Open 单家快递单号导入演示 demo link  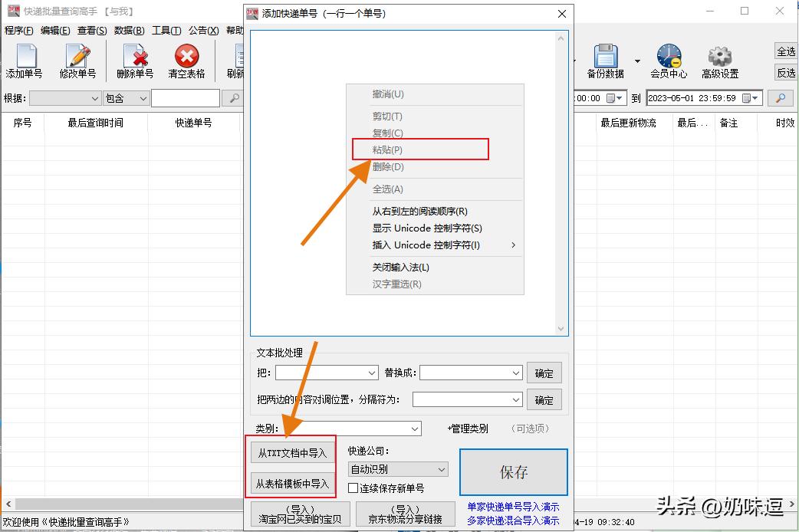(x=512, y=507)
